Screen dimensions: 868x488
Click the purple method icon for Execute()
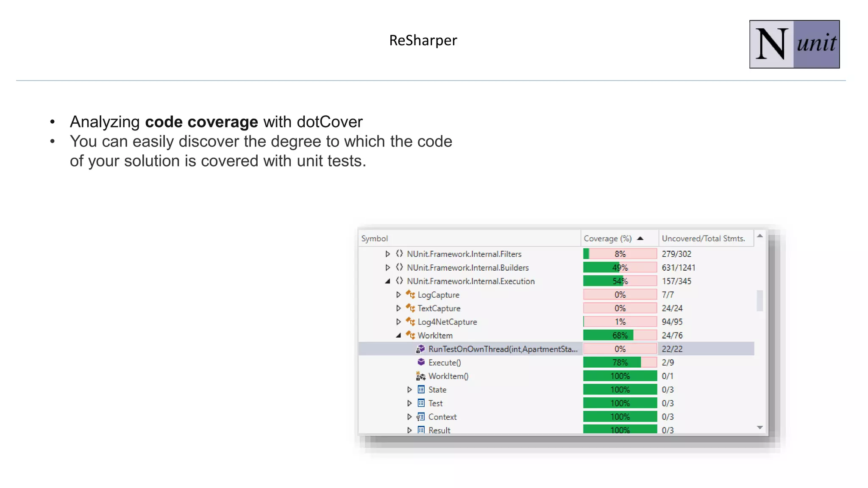[421, 362]
